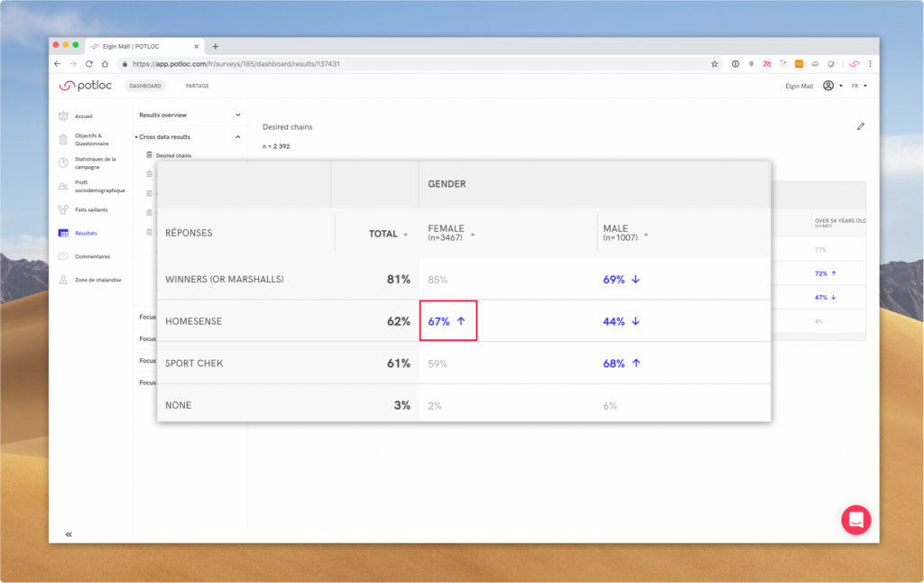Screen dimensions: 924x583
Task: Click the URL address bar
Action: pos(412,64)
